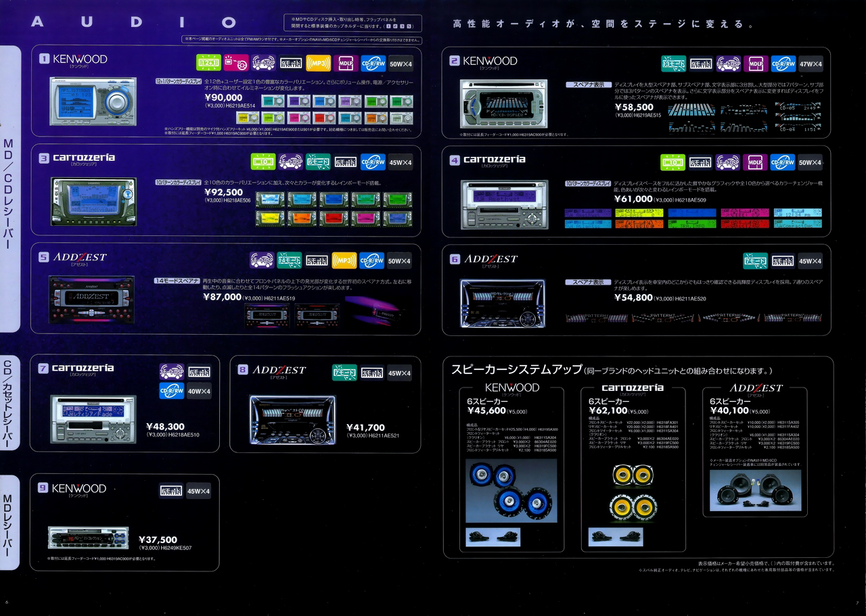This screenshot has width=866, height=616.
Task: Click the 50W×4 badge on carrozzeria item 4
Action: click(x=811, y=162)
